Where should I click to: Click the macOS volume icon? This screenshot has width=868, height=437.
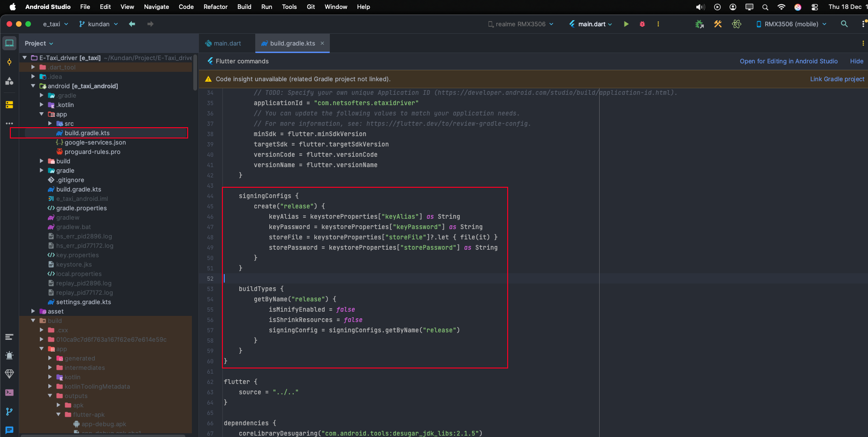coord(700,7)
